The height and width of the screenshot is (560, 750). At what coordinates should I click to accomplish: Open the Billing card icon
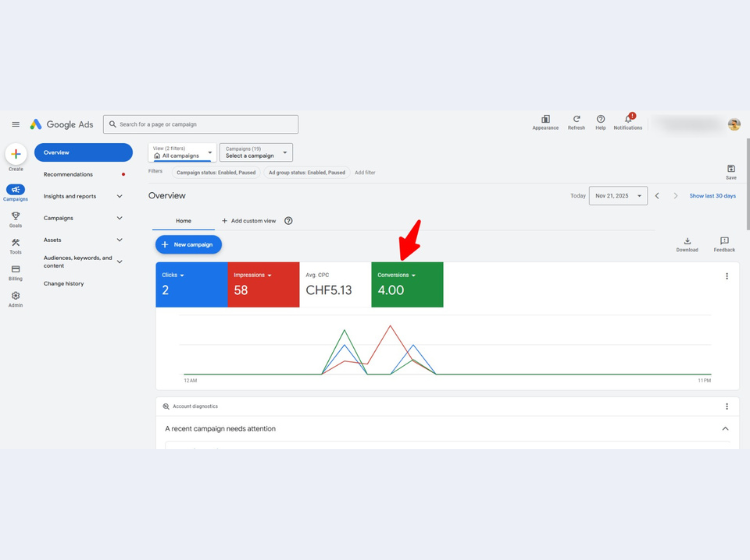point(16,269)
